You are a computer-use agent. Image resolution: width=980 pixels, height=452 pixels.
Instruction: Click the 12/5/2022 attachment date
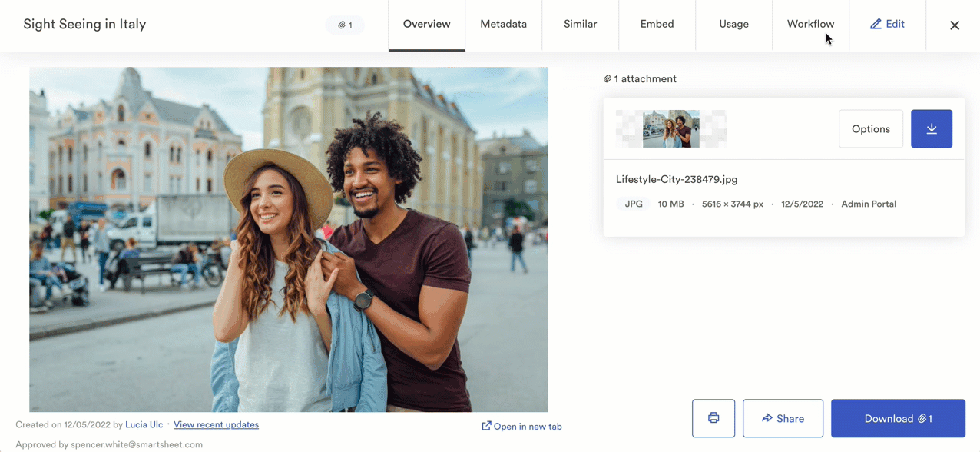click(802, 204)
